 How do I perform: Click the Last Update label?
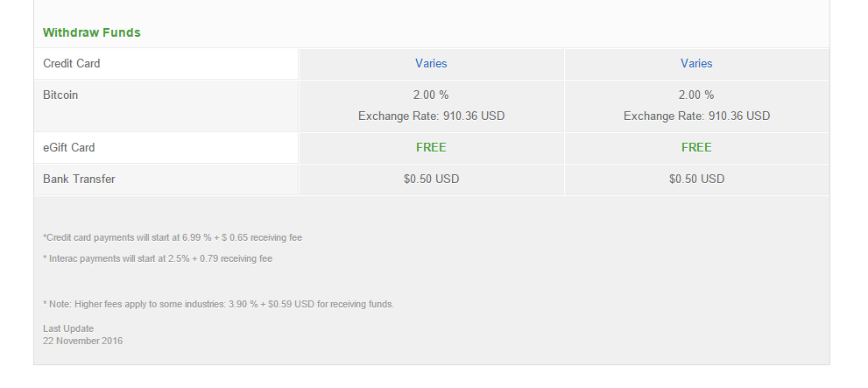(x=68, y=328)
